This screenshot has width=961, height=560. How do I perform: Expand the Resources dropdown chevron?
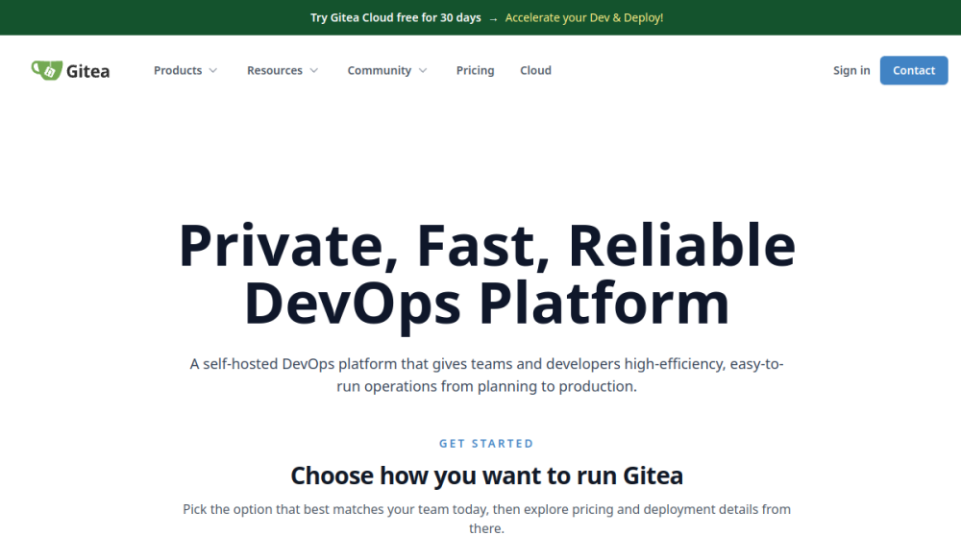tap(314, 70)
